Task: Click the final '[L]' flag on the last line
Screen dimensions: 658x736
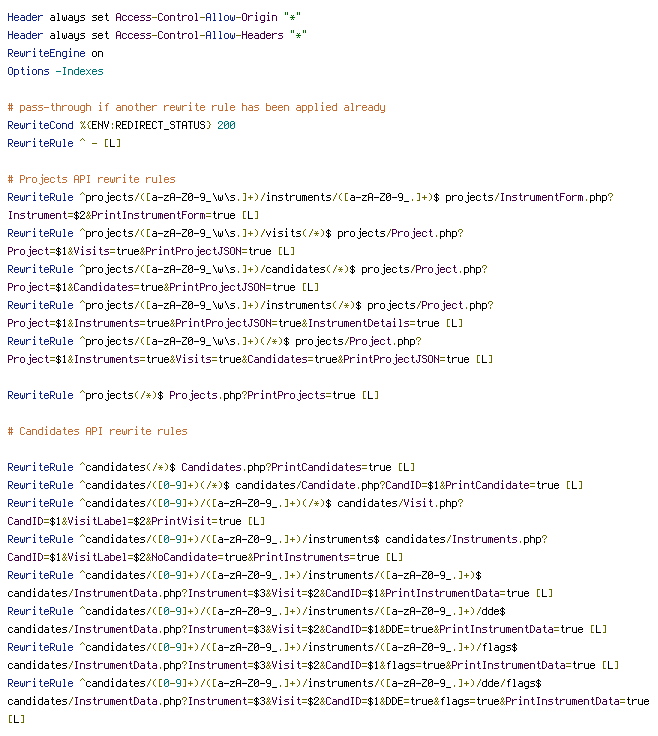Action: [x=16, y=719]
